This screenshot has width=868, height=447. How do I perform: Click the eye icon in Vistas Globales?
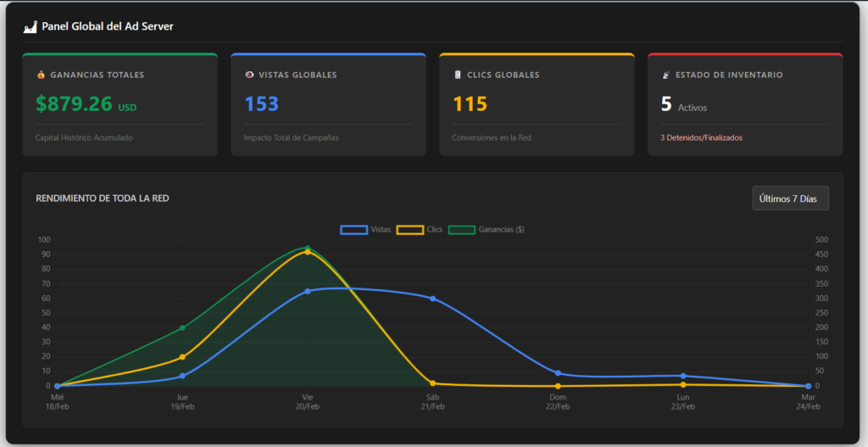(x=249, y=75)
